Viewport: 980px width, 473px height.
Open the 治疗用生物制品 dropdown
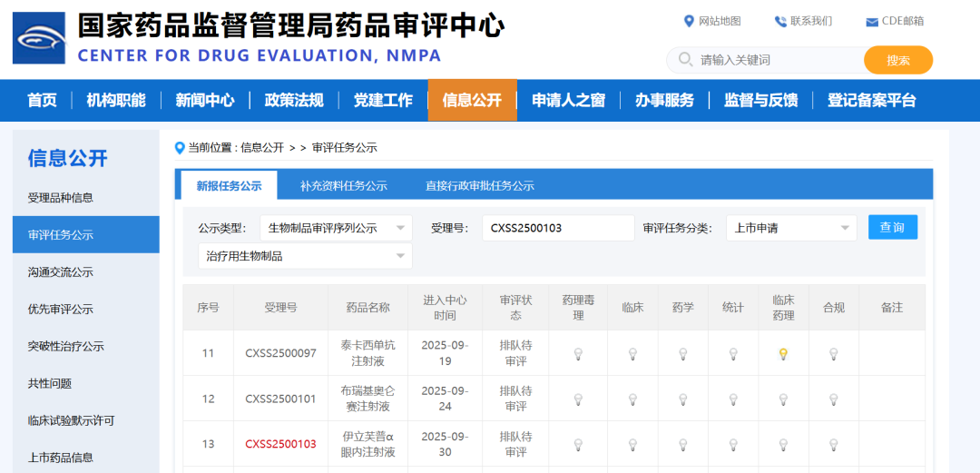pyautogui.click(x=305, y=256)
